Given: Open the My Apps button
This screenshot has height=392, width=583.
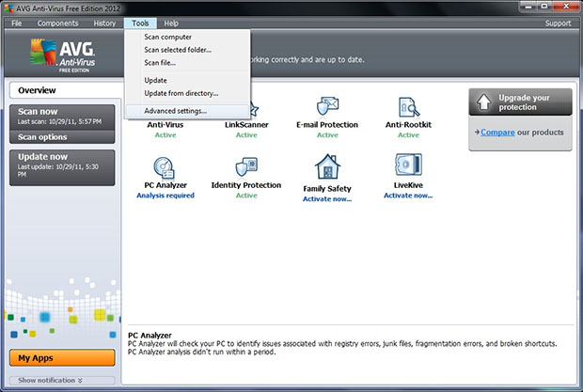Looking at the screenshot, I should (x=62, y=358).
